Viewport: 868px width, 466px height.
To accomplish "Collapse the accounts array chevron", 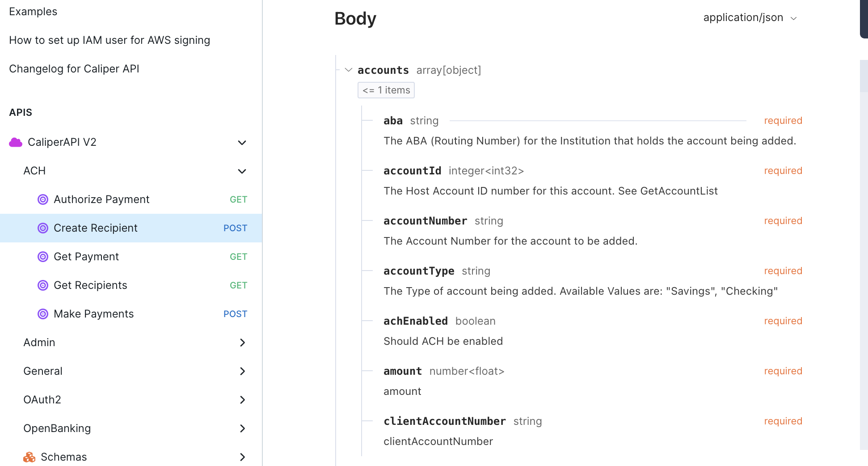I will click(x=349, y=70).
